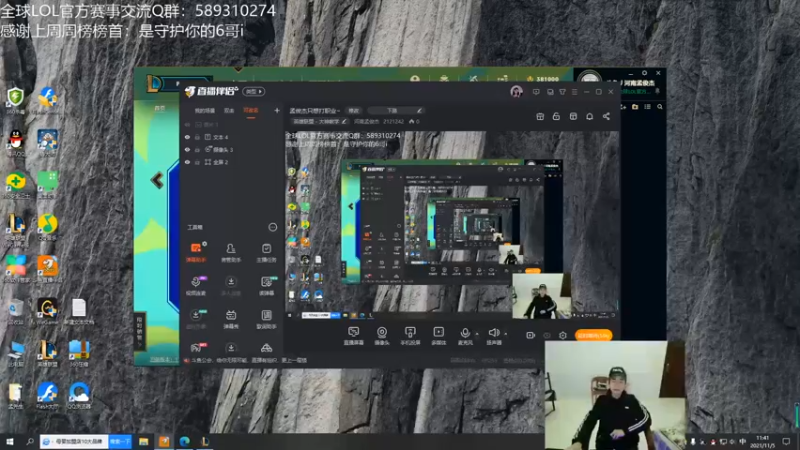Click the left arrow in LoL client
The height and width of the screenshot is (450, 800).
[x=157, y=180]
